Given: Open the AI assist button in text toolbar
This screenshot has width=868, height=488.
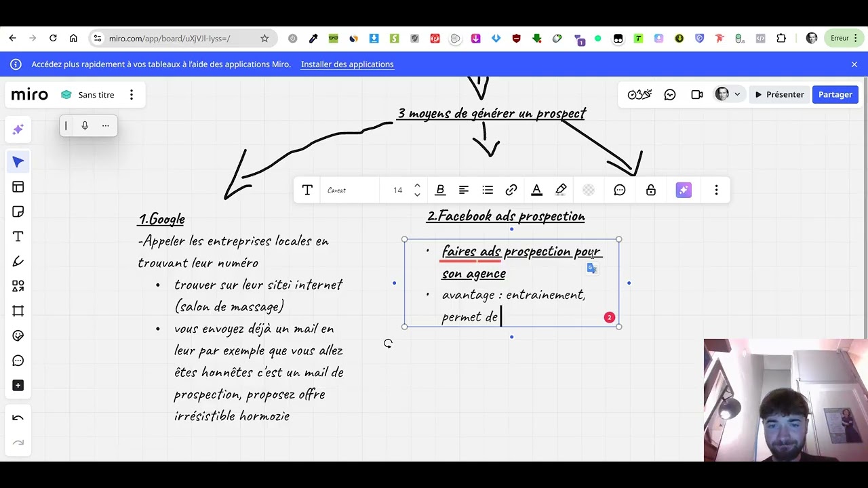Looking at the screenshot, I should click(684, 190).
